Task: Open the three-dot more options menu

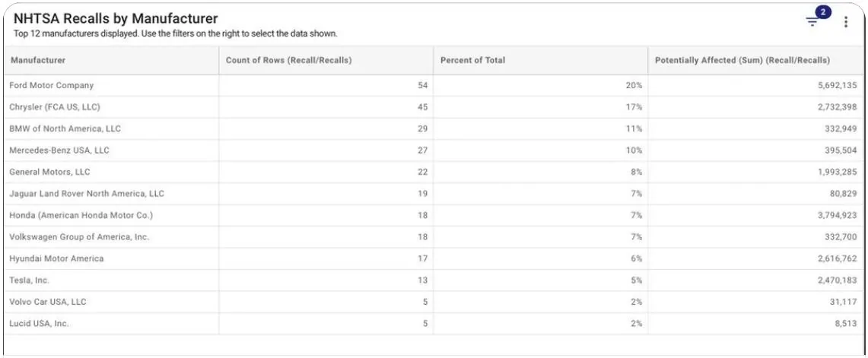Action: 846,22
